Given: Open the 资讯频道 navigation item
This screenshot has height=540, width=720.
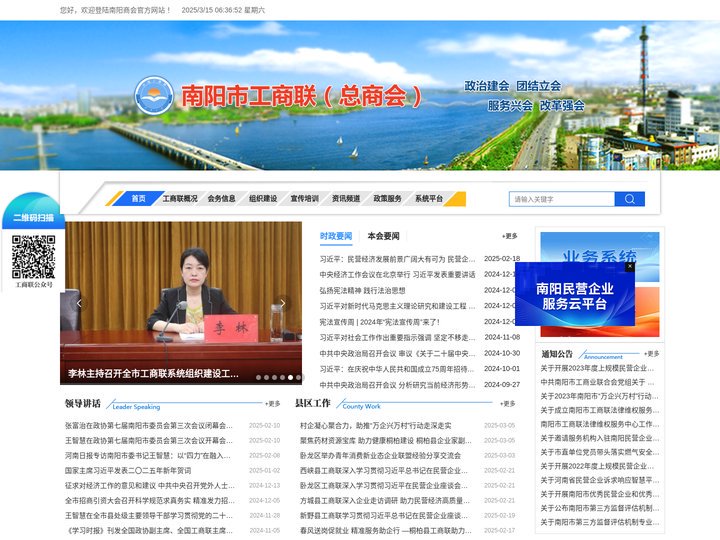Looking at the screenshot, I should click(346, 198).
